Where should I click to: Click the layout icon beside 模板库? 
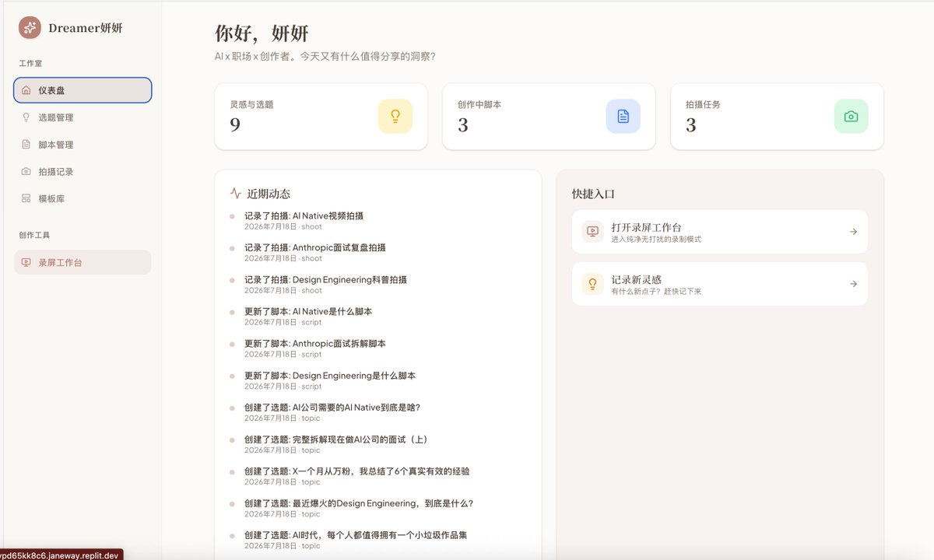[26, 198]
